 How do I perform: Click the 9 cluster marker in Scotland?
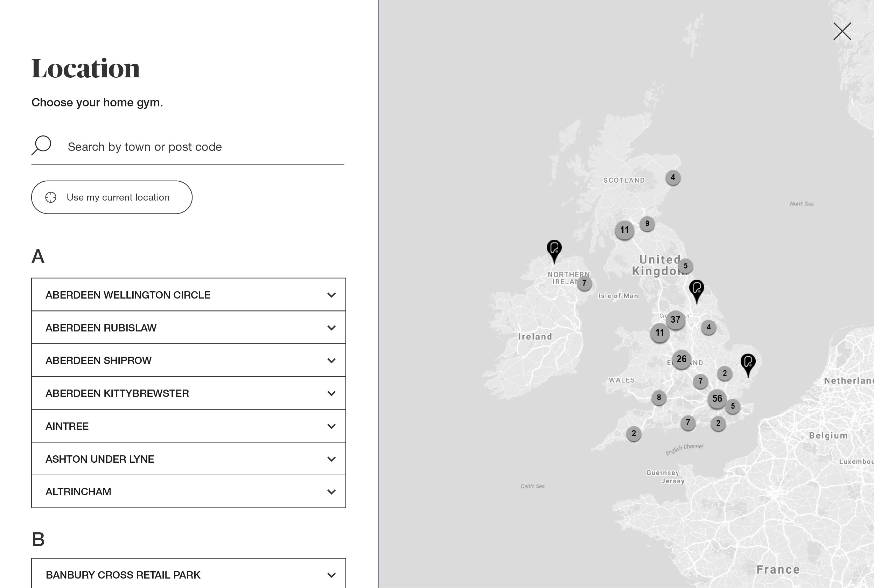point(647,224)
